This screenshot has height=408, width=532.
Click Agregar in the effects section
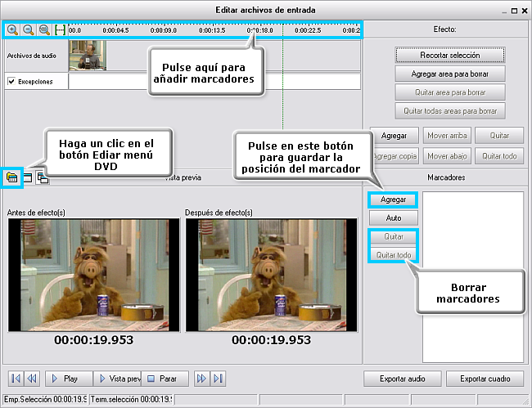[394, 136]
